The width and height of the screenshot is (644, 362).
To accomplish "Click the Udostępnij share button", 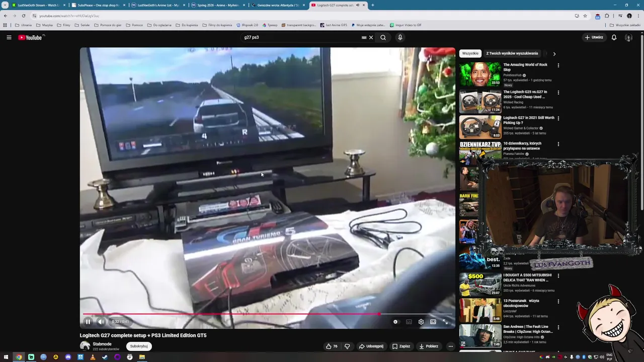I will [x=371, y=346].
